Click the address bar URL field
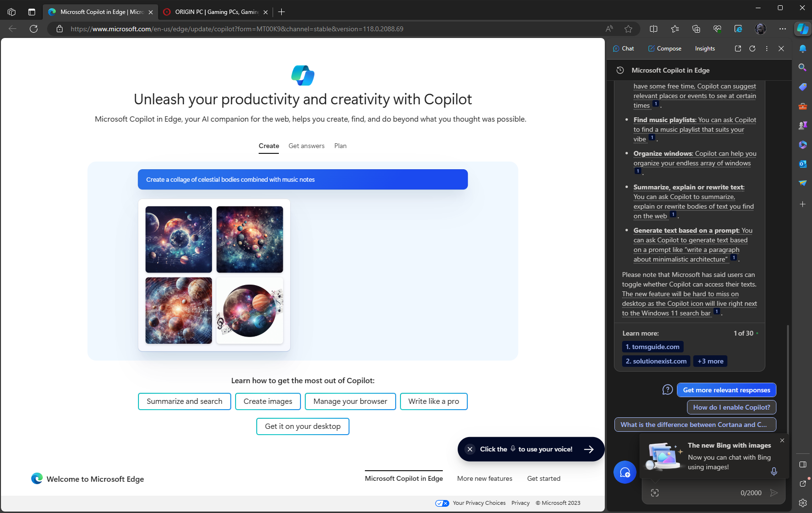Image resolution: width=812 pixels, height=513 pixels. click(x=332, y=29)
